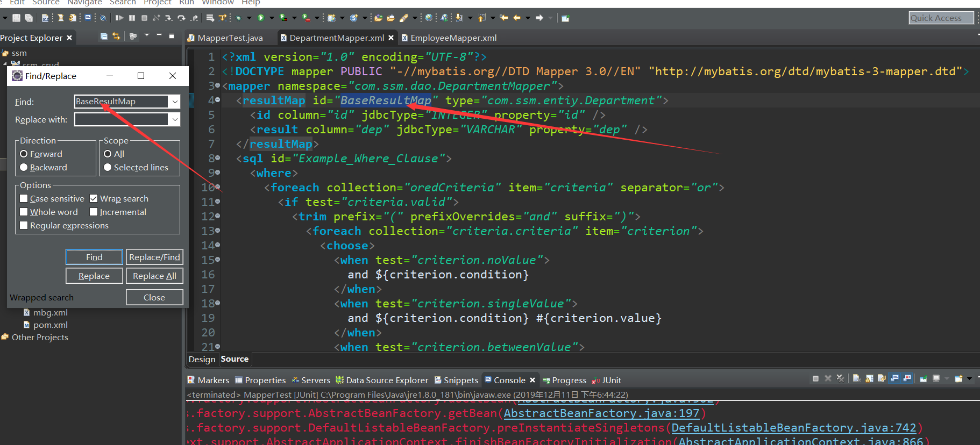Open the Run button dropdown arrow

272,18
